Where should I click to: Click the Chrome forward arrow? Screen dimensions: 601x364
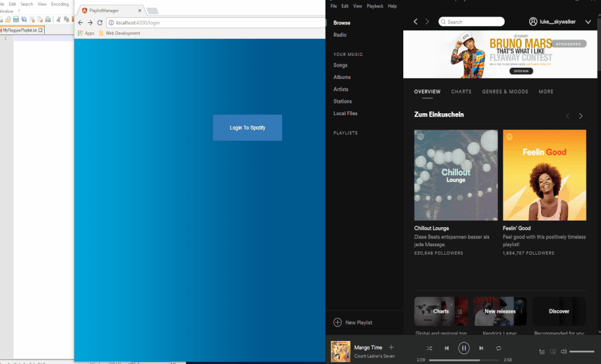tap(90, 22)
